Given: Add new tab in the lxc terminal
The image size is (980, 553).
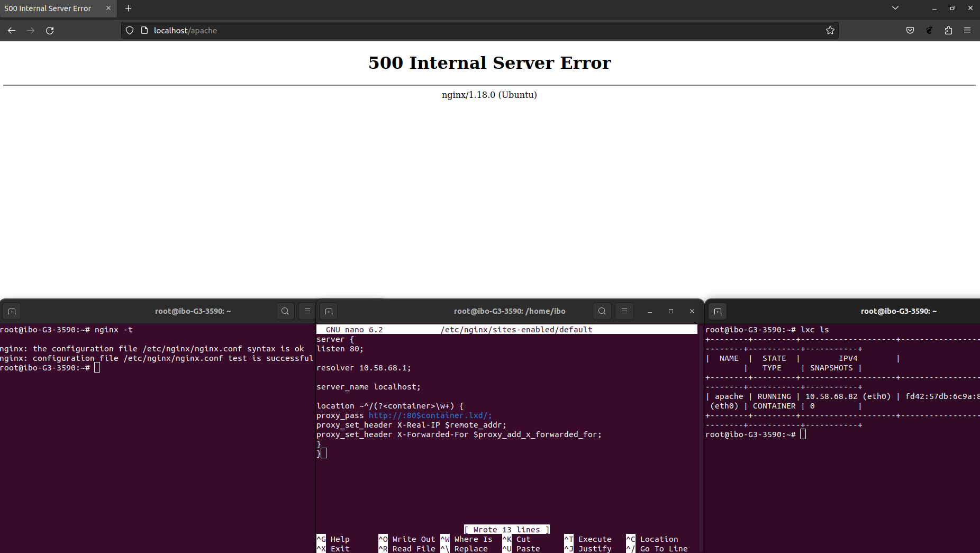Looking at the screenshot, I should point(718,311).
